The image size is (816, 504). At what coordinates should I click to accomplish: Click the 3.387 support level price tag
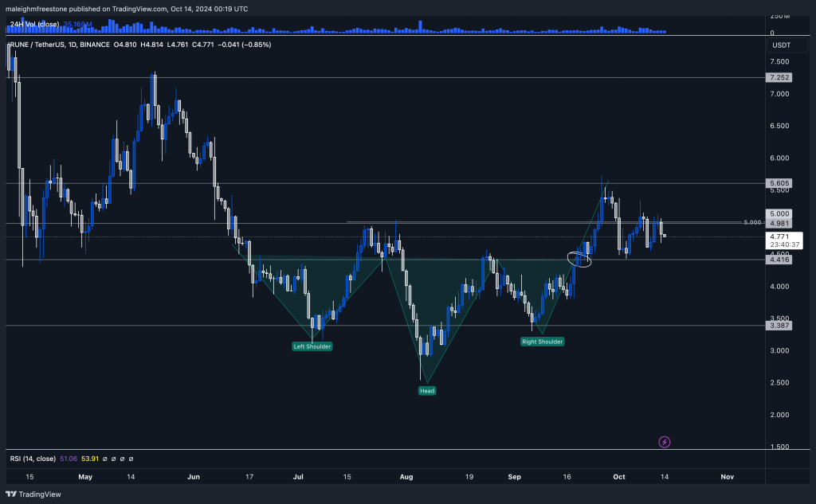[778, 326]
